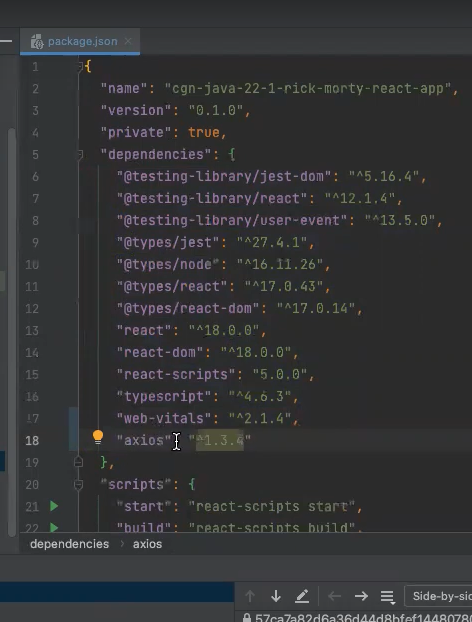
Task: Click the "react" key on line 13
Action: pos(144,330)
